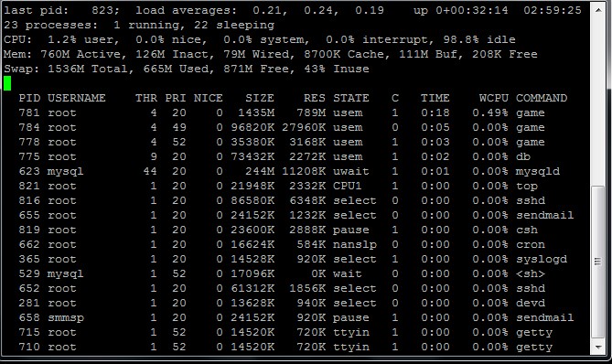
Task: Click the NICE column header
Action: pyautogui.click(x=209, y=98)
